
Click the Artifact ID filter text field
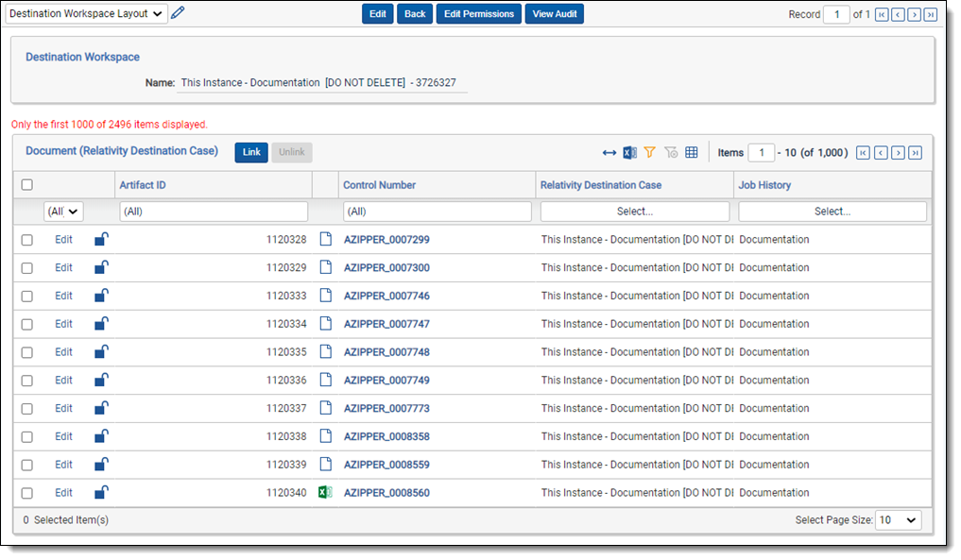coord(214,212)
